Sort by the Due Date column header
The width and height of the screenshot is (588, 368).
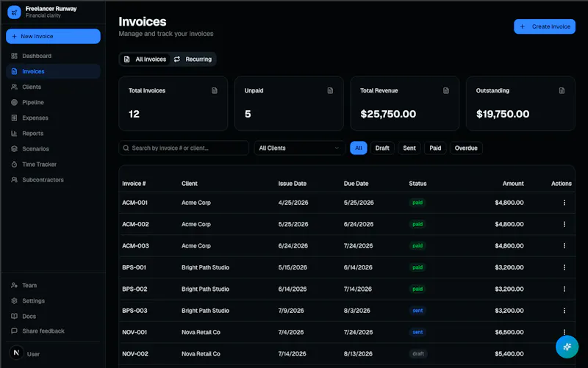(x=356, y=184)
